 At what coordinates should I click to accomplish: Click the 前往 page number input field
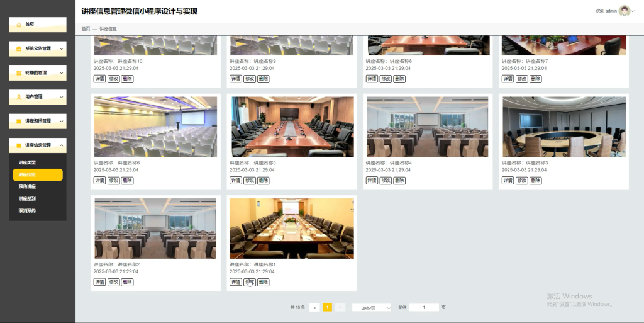click(x=424, y=307)
